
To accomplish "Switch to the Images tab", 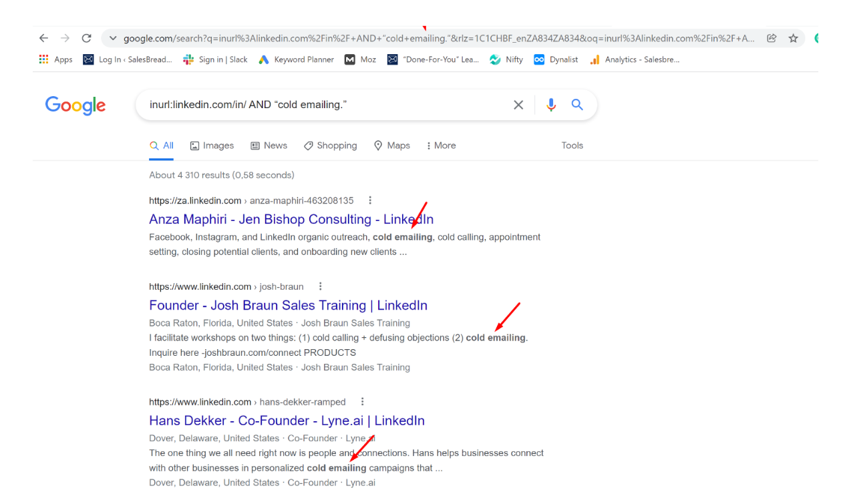I will click(212, 146).
